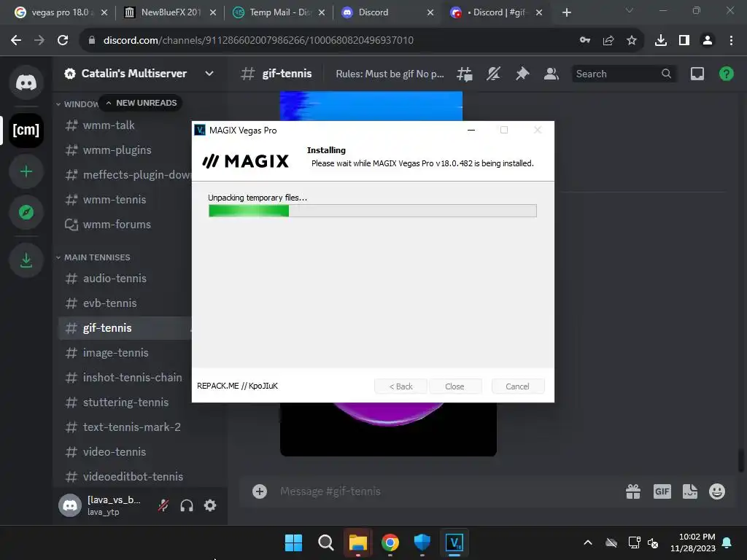Viewport: 747px width, 560px height.
Task: Open Discord help question mark icon
Action: pyautogui.click(x=726, y=74)
